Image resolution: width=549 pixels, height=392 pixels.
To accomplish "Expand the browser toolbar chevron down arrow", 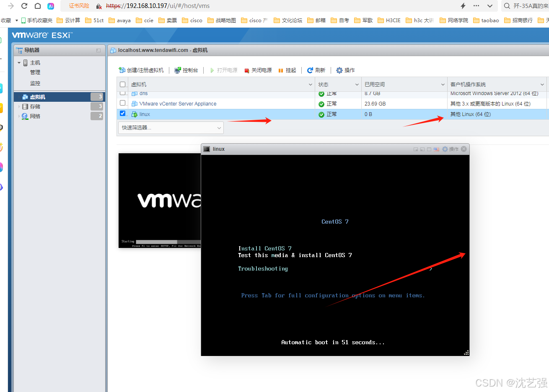I will 489,6.
